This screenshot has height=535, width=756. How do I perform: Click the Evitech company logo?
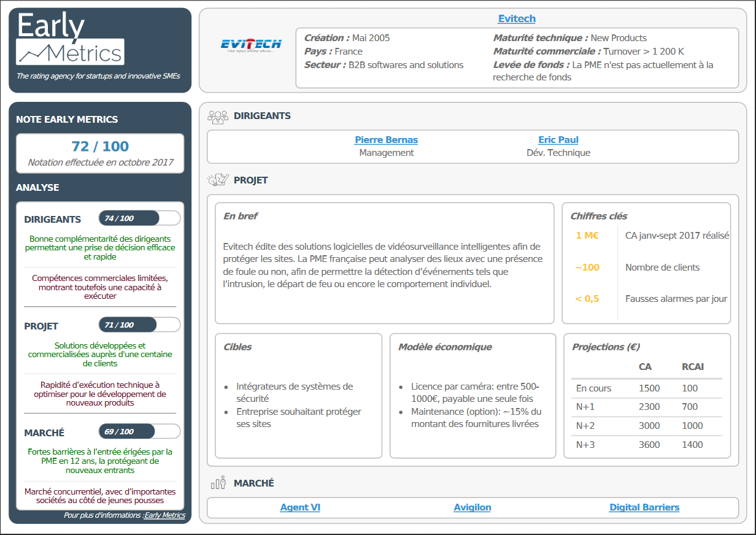[x=250, y=45]
